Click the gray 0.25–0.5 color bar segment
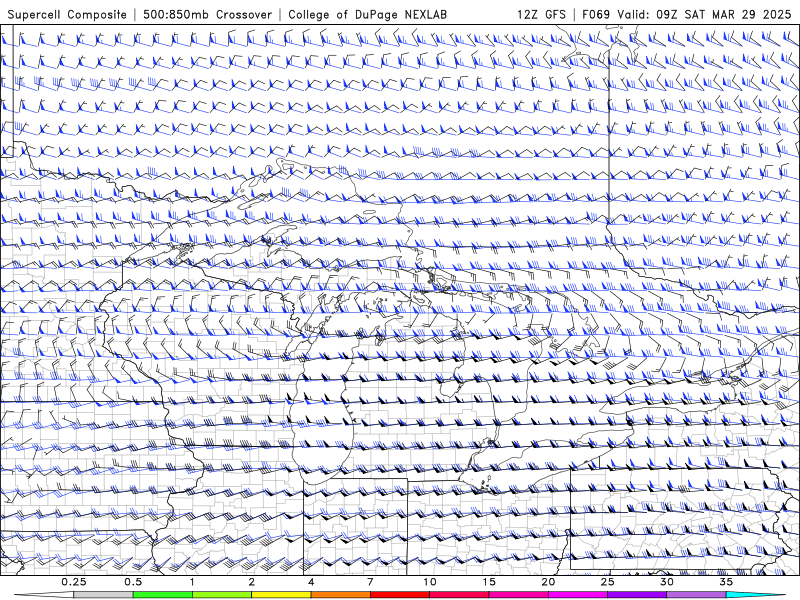800x600 pixels. coord(103,595)
